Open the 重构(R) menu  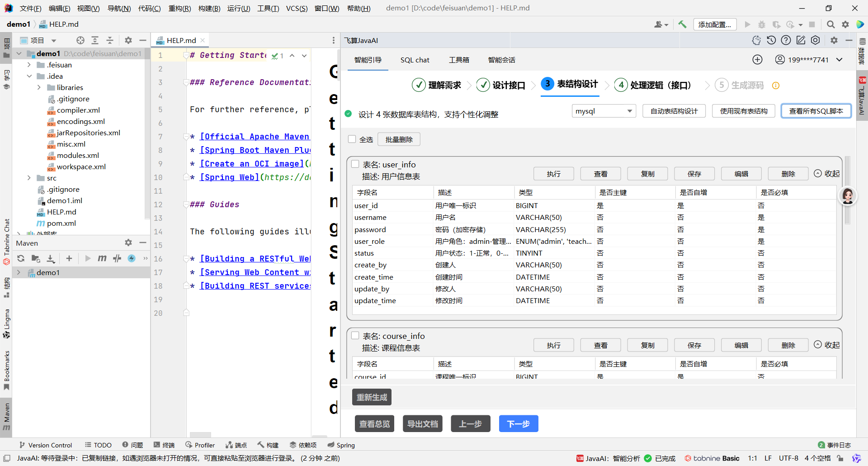(x=179, y=8)
